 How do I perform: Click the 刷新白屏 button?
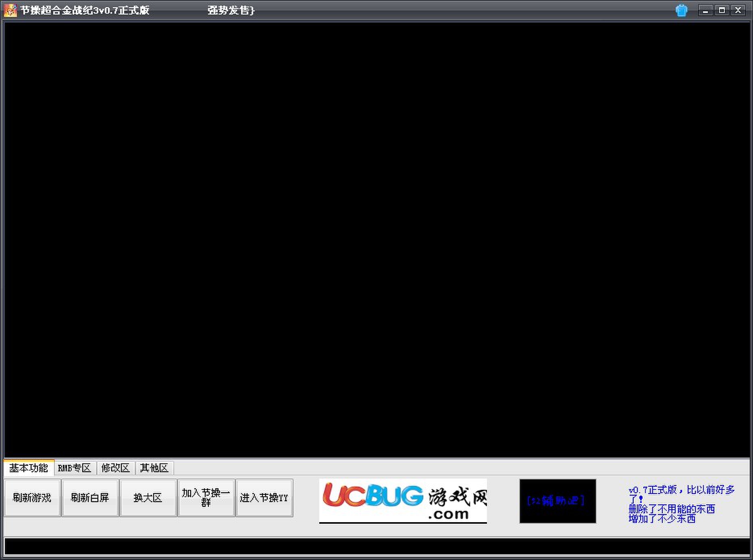point(90,498)
